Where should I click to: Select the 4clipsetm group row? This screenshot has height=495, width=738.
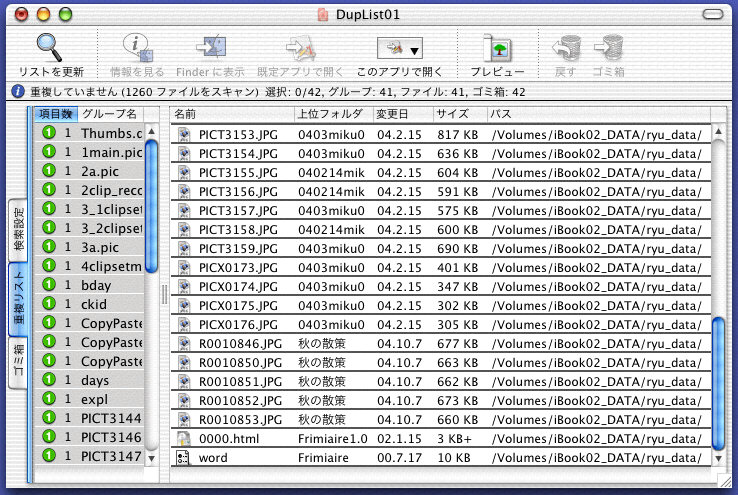point(89,266)
